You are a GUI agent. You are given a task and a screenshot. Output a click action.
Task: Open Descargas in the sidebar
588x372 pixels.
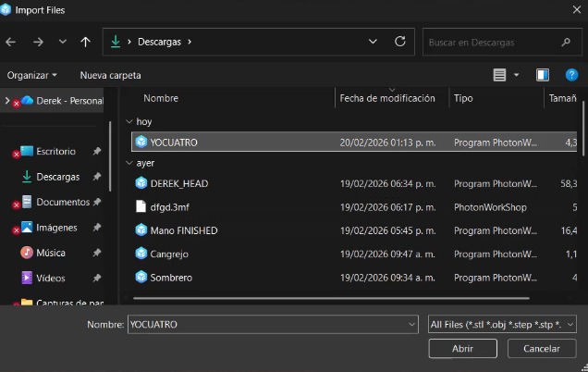point(57,177)
